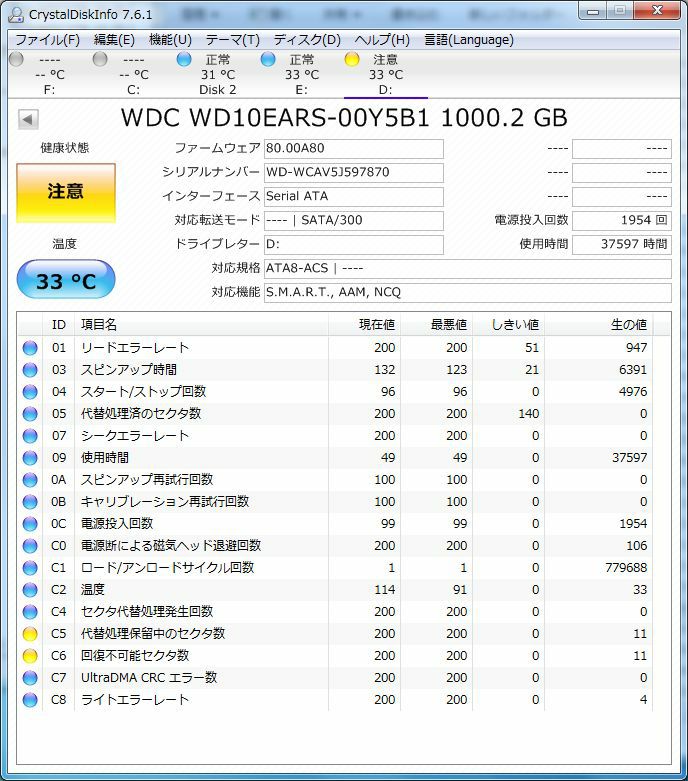Click the 項目名 column header

[202, 325]
